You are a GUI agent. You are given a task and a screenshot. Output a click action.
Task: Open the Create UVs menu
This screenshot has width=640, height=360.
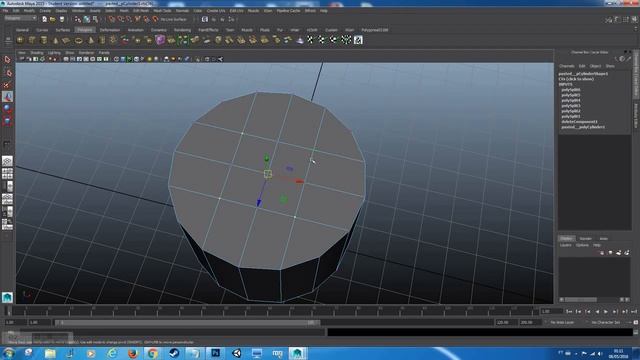tap(216, 11)
